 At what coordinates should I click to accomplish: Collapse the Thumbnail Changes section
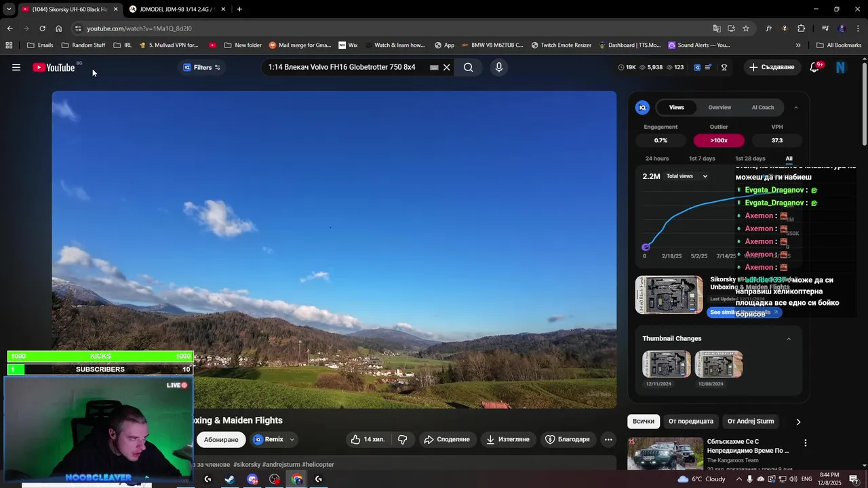coord(789,339)
